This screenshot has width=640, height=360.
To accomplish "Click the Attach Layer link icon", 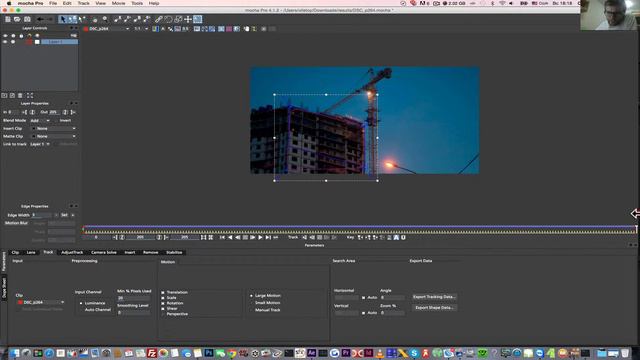I will [x=158, y=19].
